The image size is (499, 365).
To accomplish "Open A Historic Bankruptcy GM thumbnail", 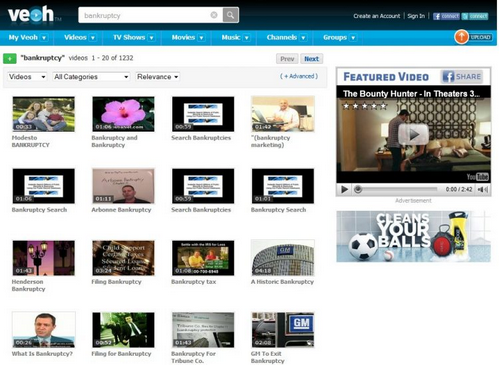I will click(x=283, y=258).
